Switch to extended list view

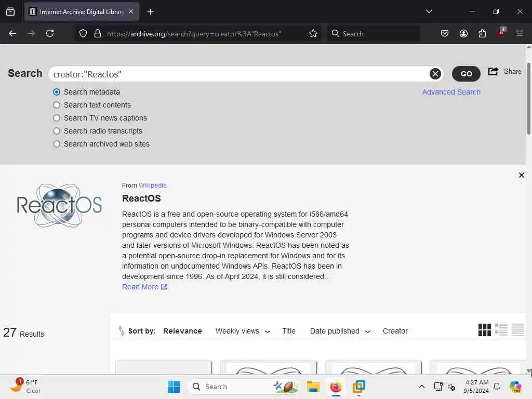point(501,329)
